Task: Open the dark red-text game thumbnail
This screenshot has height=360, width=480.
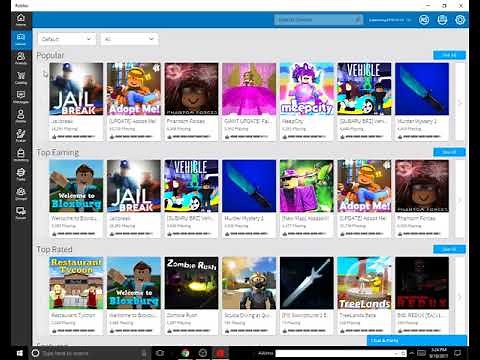Action: click(422, 283)
